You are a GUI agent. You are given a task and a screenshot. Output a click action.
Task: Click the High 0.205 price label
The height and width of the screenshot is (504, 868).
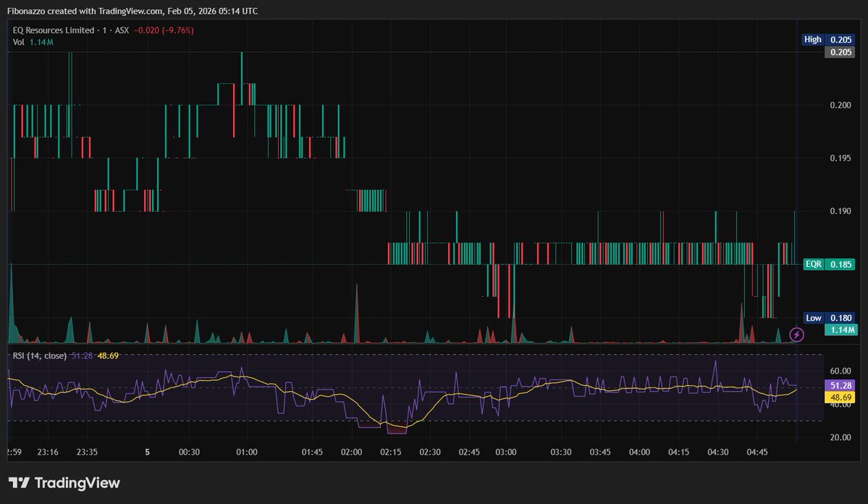[828, 39]
